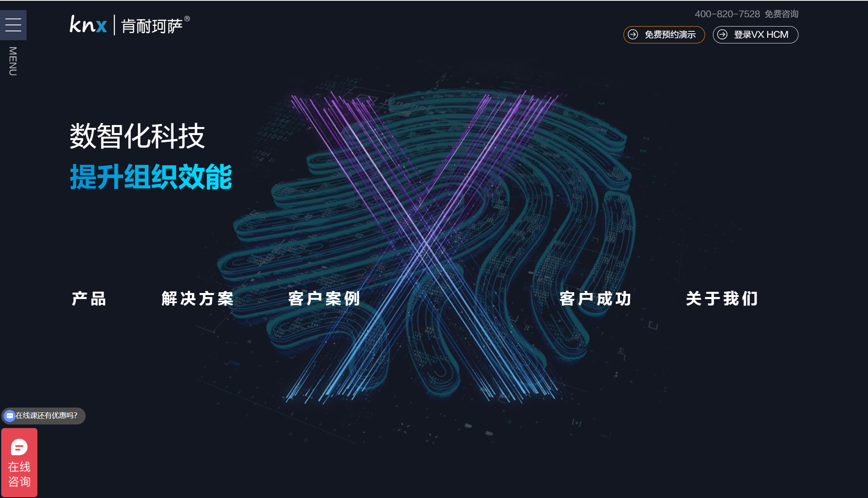Open the 解决方案 navigation menu
This screenshot has height=498, width=868.
[x=197, y=299]
